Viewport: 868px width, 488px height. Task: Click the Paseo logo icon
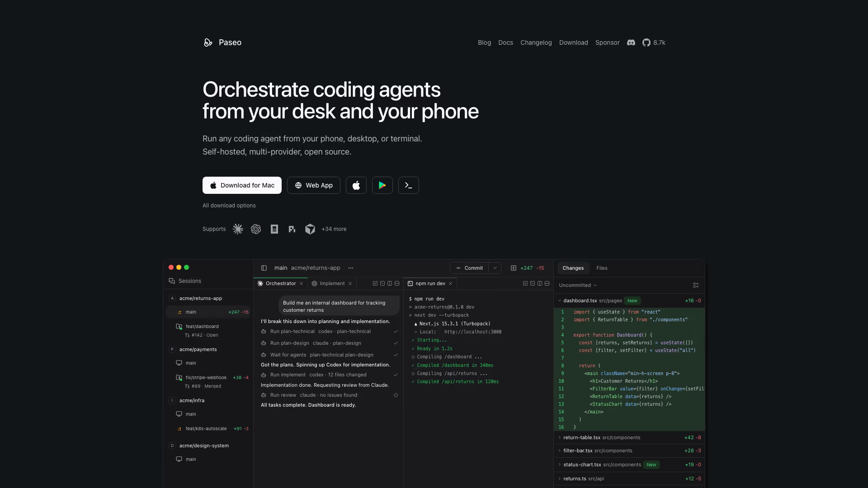click(208, 42)
